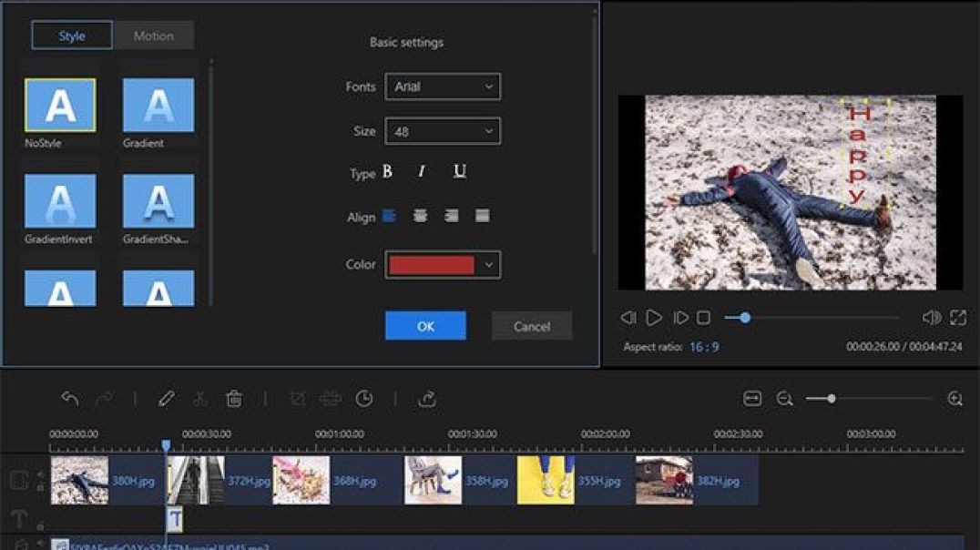Switch to the Motion tab
The height and width of the screenshot is (550, 980).
tap(153, 36)
